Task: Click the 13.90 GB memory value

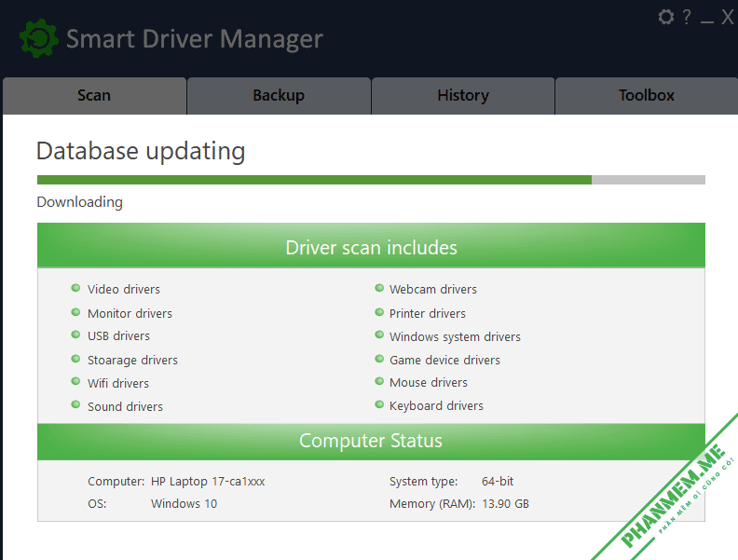Action: point(505,504)
